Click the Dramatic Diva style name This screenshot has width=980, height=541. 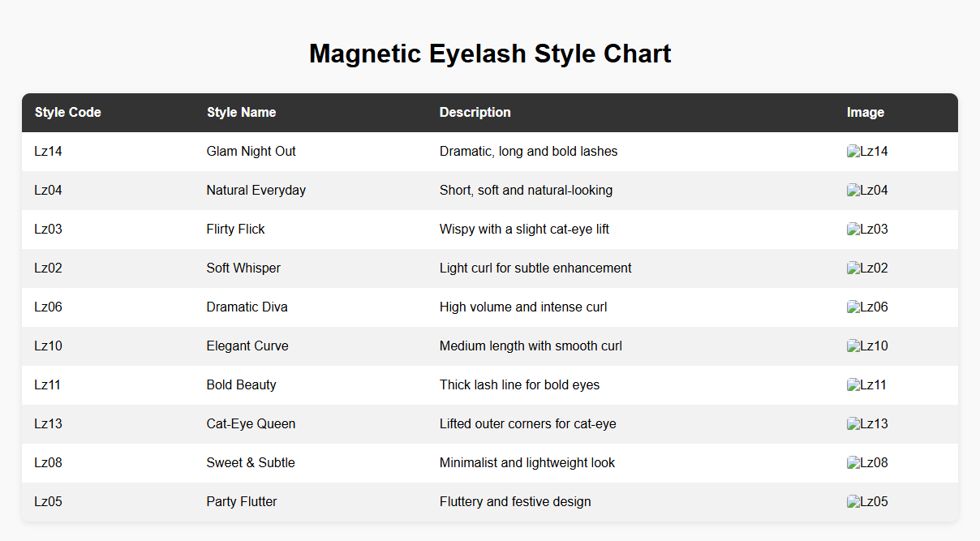pos(247,307)
